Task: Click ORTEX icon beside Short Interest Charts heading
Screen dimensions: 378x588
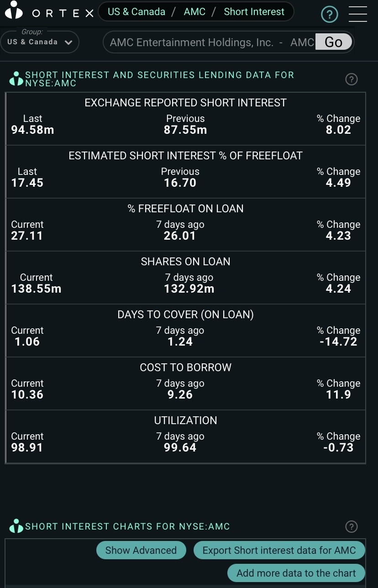Action: 16,526
